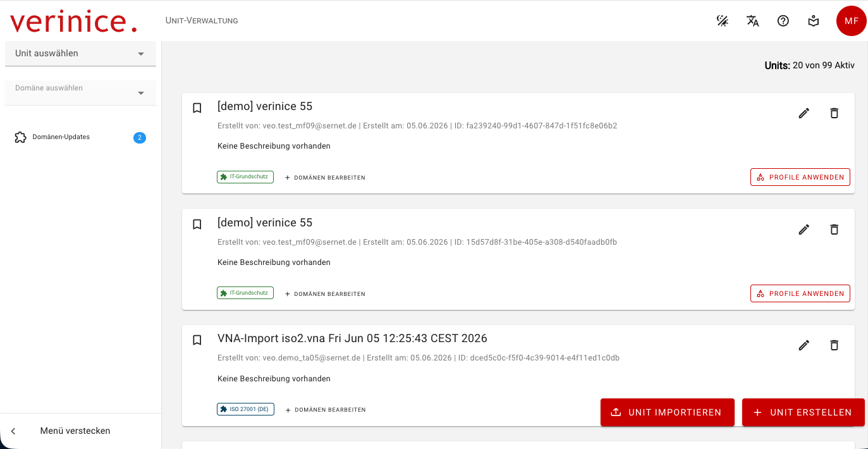The width and height of the screenshot is (868, 449).
Task: Delete the VNA-Import iso2.vna unit
Action: point(834,345)
